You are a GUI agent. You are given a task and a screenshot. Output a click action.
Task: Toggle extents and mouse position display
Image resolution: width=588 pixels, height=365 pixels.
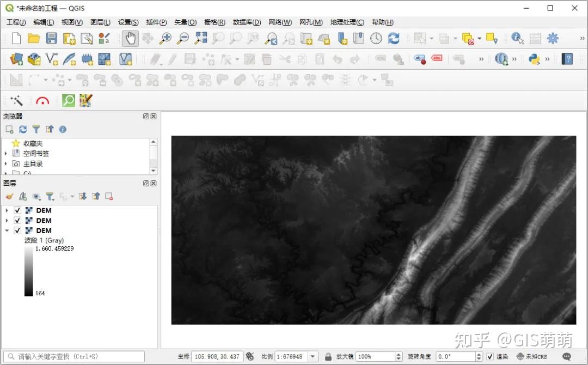(x=250, y=356)
